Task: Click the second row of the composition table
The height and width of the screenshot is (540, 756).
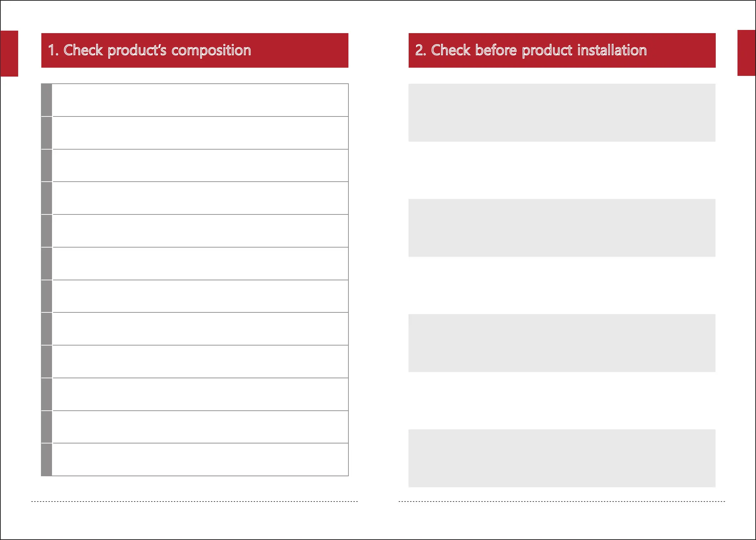Action: 200,133
